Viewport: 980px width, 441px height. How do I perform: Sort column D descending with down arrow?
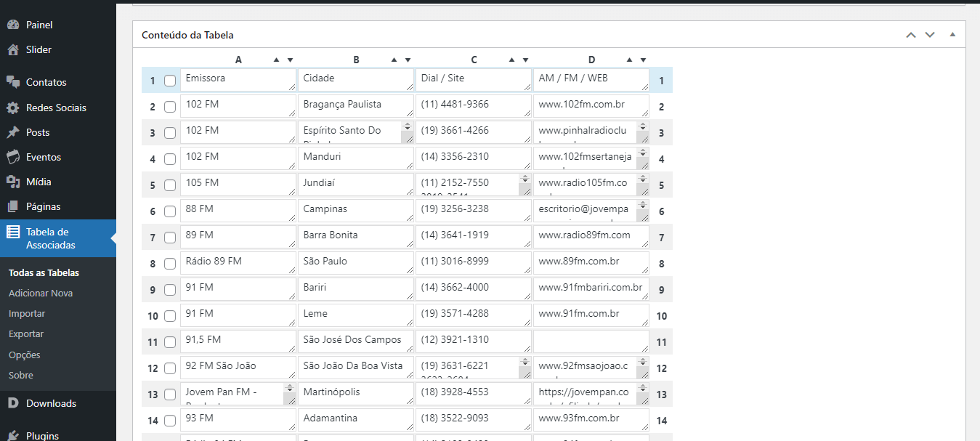(643, 60)
